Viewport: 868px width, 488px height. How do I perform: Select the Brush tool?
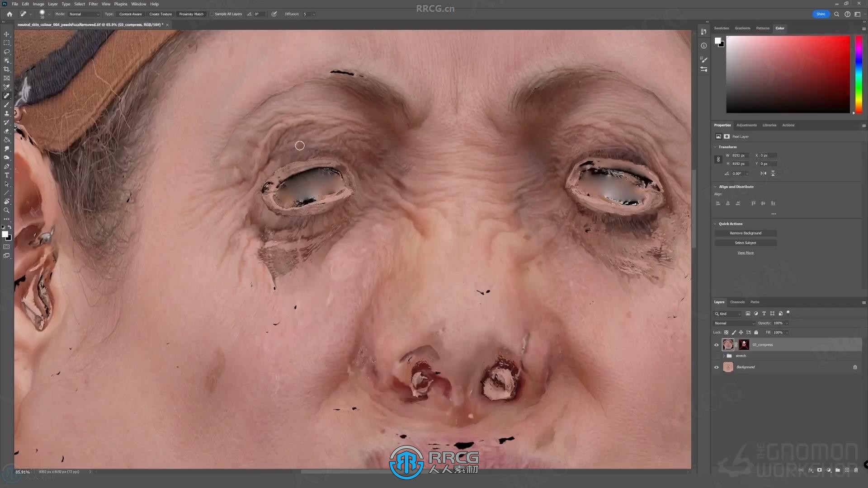[x=6, y=104]
